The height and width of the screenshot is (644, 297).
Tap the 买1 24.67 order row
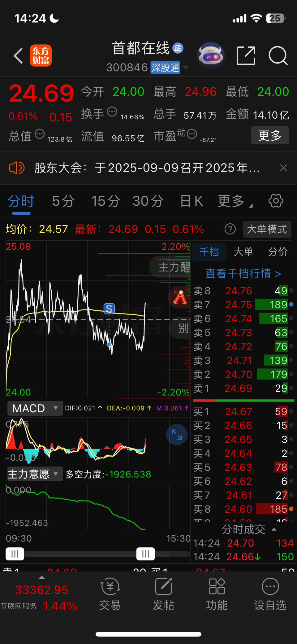click(243, 411)
